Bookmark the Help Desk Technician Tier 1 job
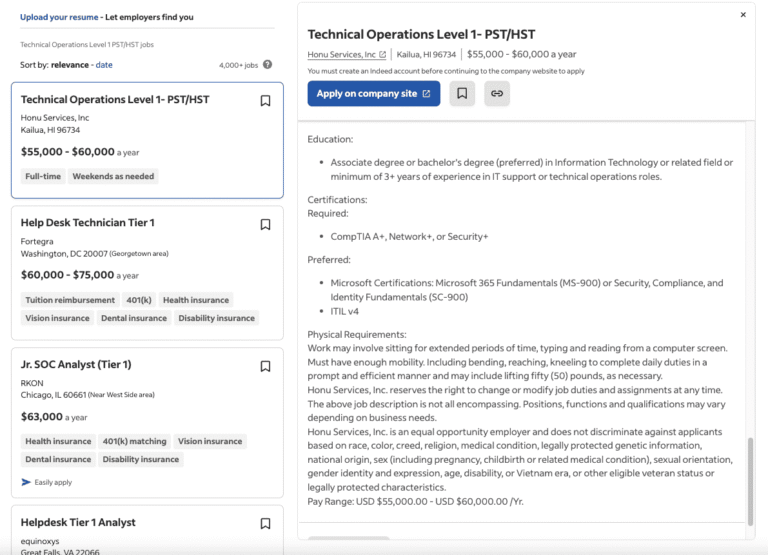Screen dimensions: 768x555 point(265,224)
